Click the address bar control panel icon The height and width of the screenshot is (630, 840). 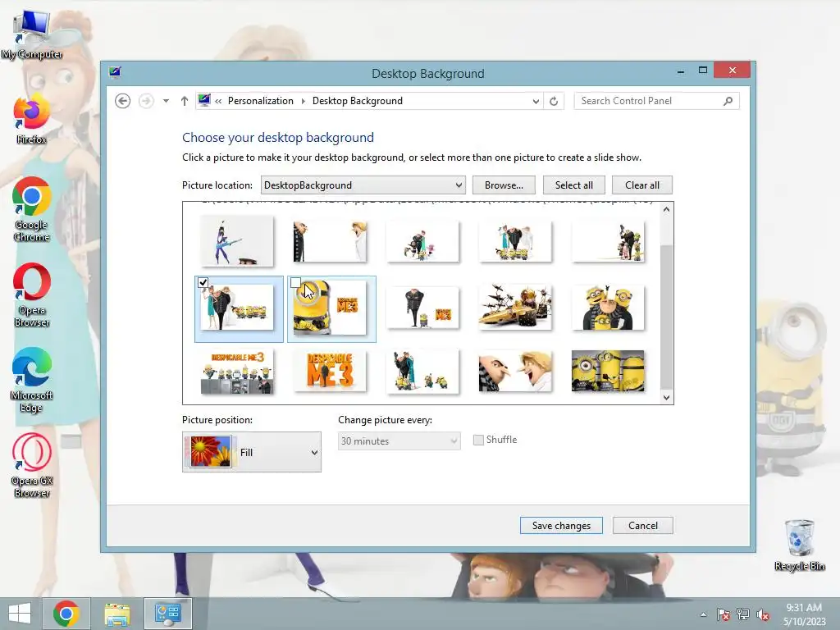pyautogui.click(x=204, y=100)
